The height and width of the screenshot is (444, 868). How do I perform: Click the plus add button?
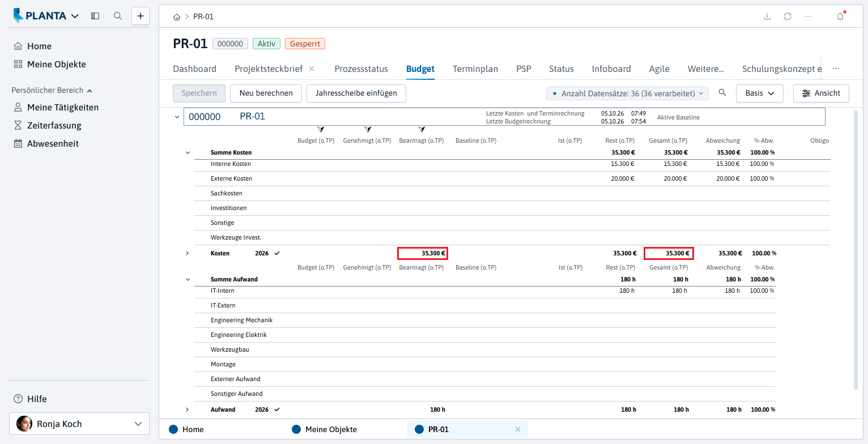[141, 16]
